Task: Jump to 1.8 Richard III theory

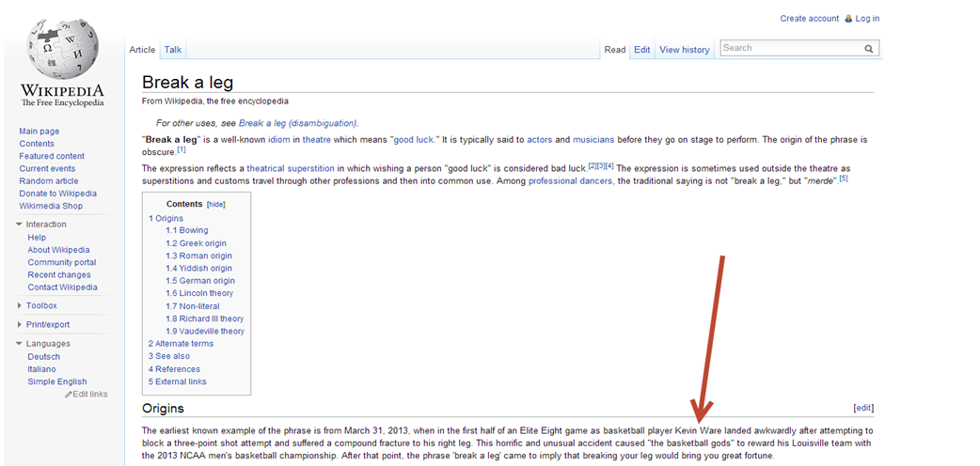Action: pyautogui.click(x=205, y=318)
